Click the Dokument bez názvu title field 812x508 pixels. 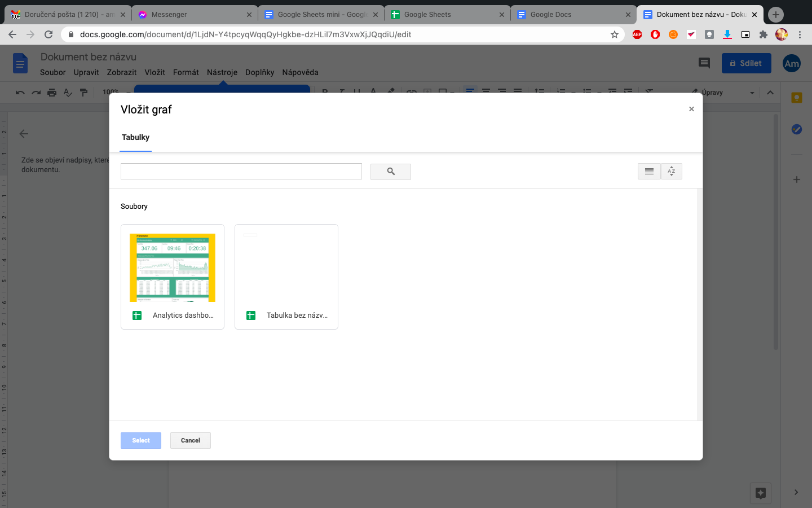pyautogui.click(x=89, y=57)
